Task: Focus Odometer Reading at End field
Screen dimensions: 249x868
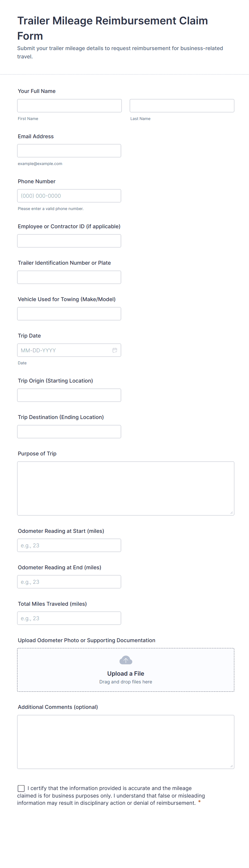Action: coord(69,582)
